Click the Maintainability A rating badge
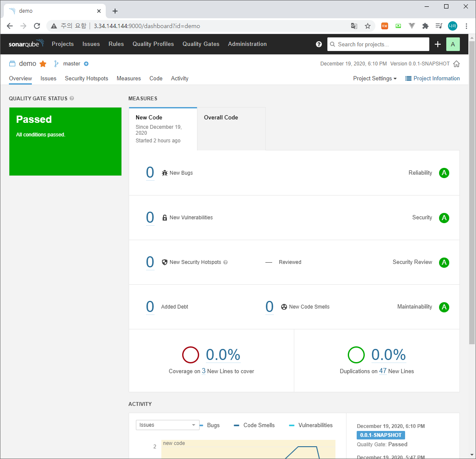 coord(444,307)
